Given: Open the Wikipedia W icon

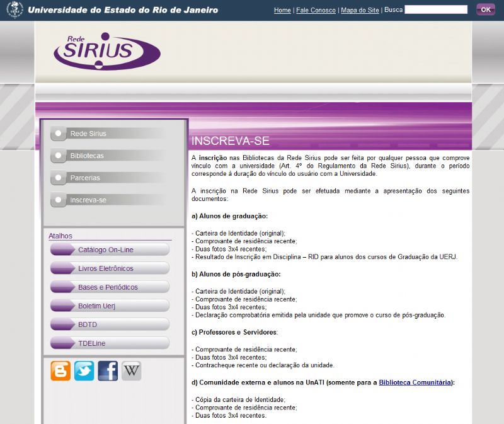Looking at the screenshot, I should pyautogui.click(x=132, y=370).
